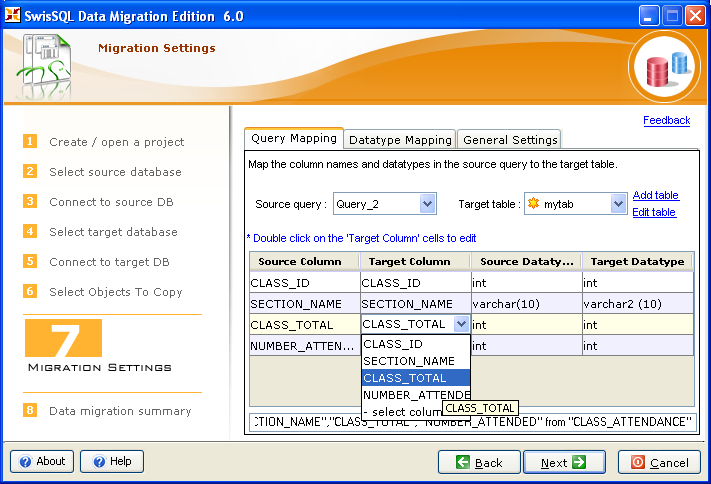
Task: Click the large step 7 Migration Settings badge
Action: pos(63,338)
